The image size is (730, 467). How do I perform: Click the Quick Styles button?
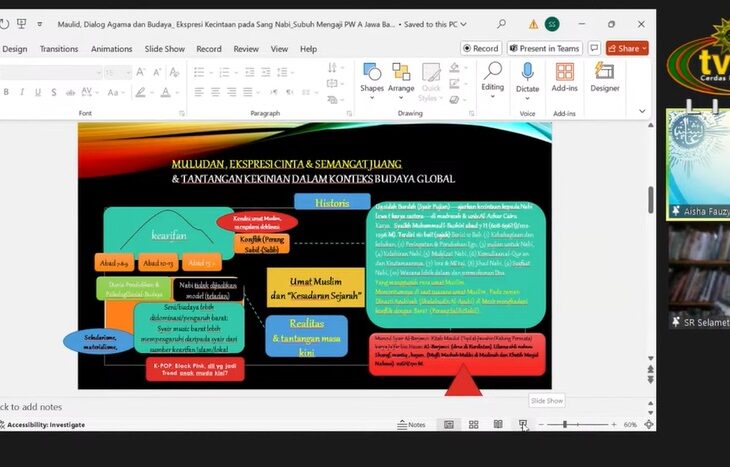431,82
